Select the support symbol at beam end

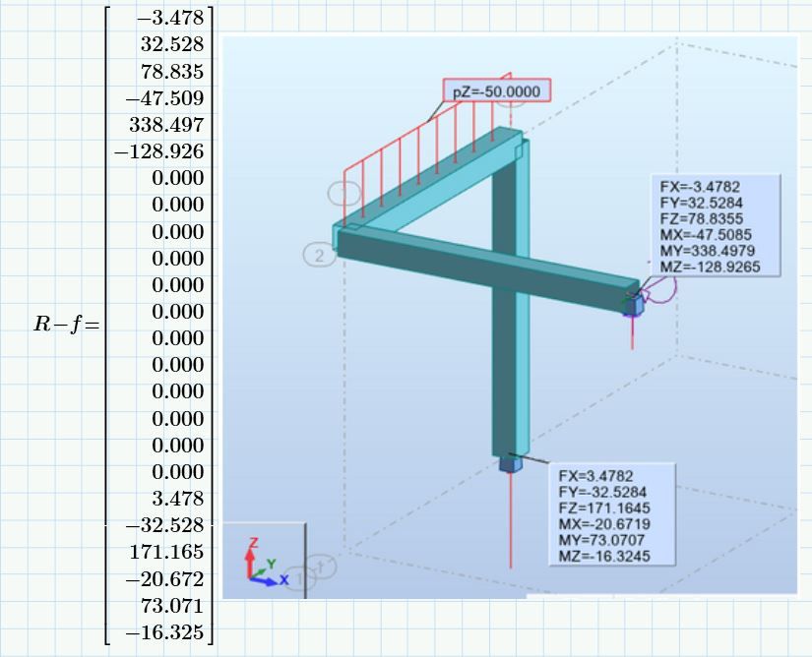pos(633,304)
